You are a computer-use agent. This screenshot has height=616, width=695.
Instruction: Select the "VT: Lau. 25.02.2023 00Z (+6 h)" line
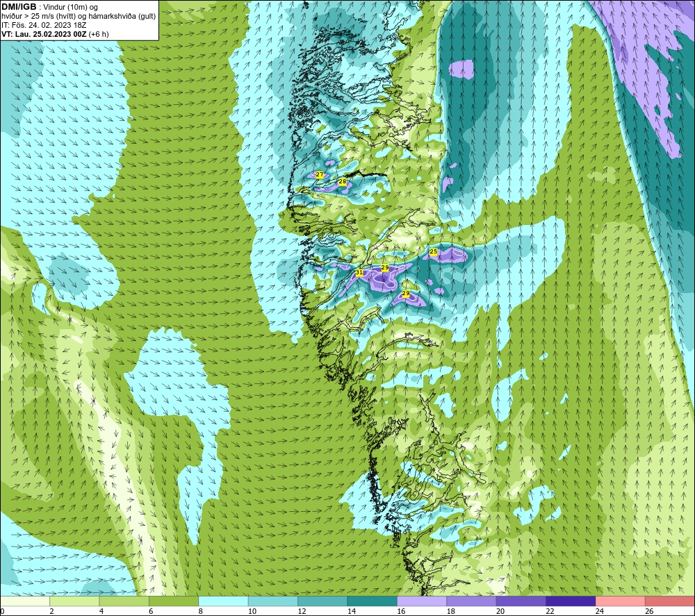[55, 34]
